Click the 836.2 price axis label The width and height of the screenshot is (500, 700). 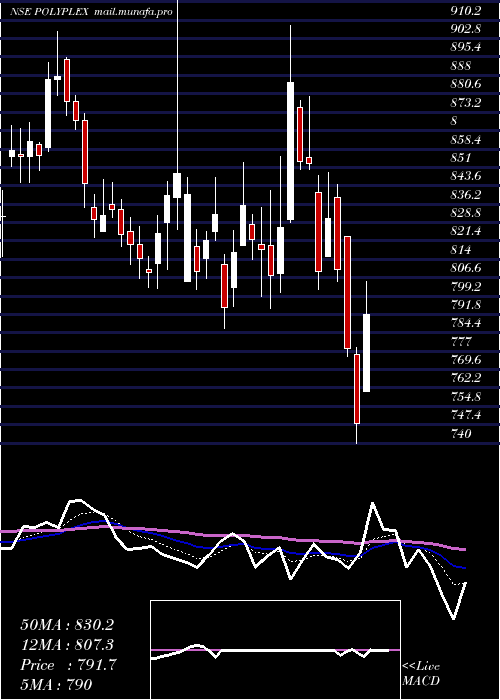(x=466, y=195)
